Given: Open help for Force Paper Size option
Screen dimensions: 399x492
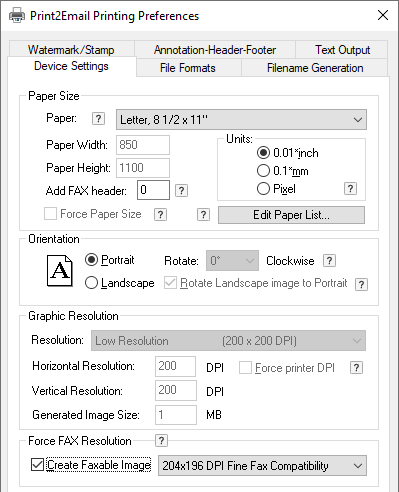Looking at the screenshot, I should [x=160, y=215].
